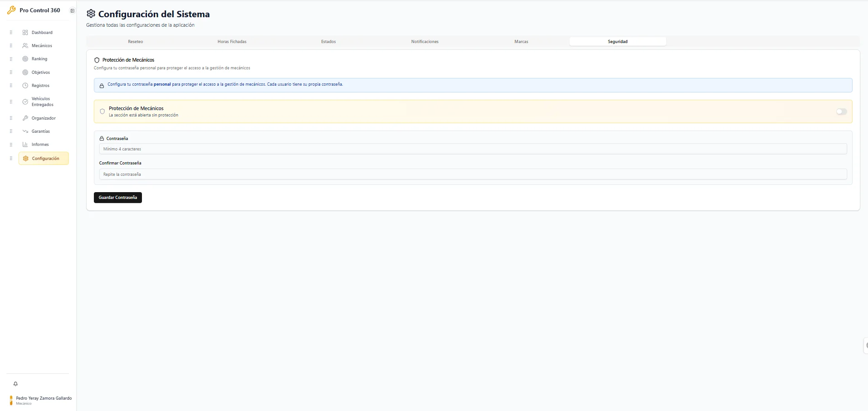Screen dimensions: 868x411
Task: Collapse the sidebar panel button
Action: pos(72,11)
